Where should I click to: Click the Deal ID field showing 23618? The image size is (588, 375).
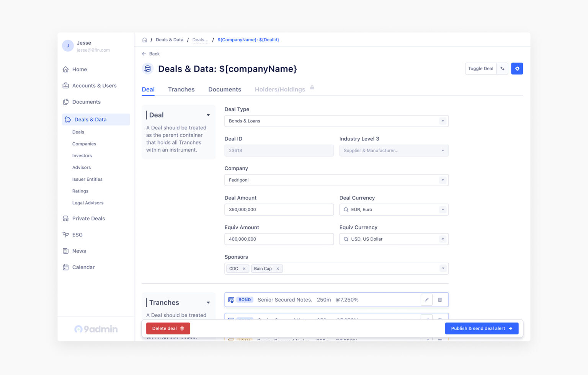[x=279, y=150]
